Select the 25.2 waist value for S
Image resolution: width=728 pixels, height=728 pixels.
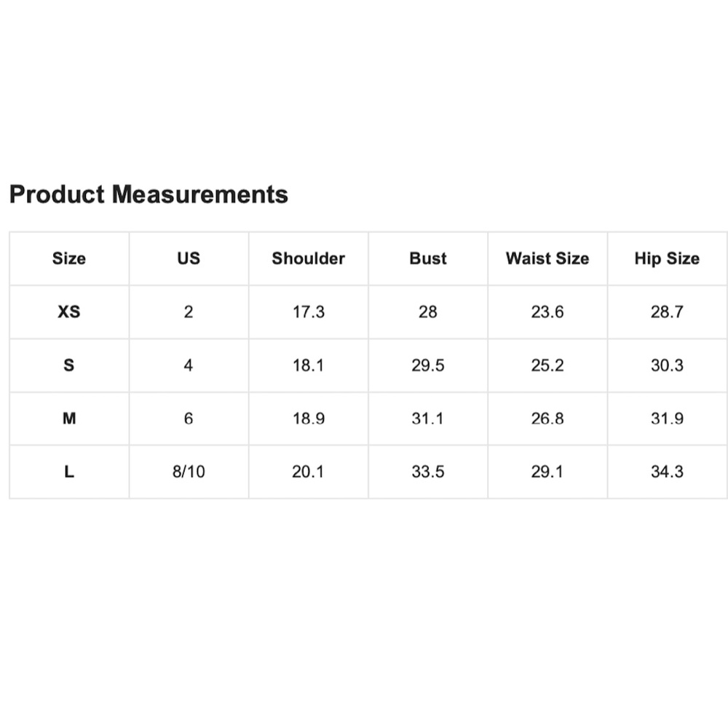coord(547,365)
